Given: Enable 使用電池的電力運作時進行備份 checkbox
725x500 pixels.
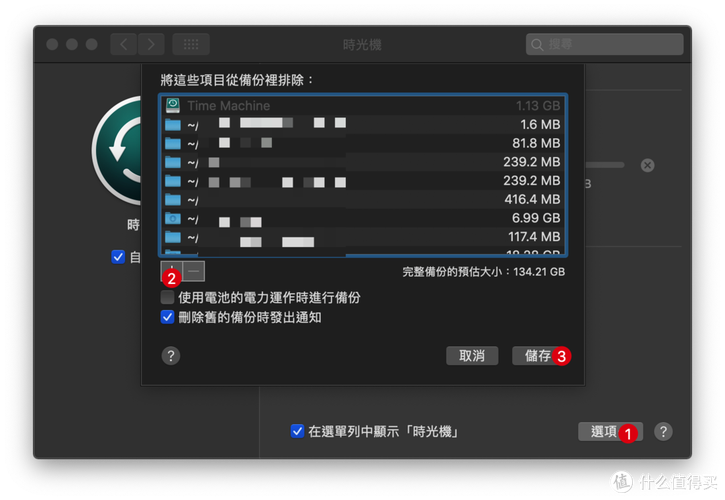Looking at the screenshot, I should [x=168, y=298].
